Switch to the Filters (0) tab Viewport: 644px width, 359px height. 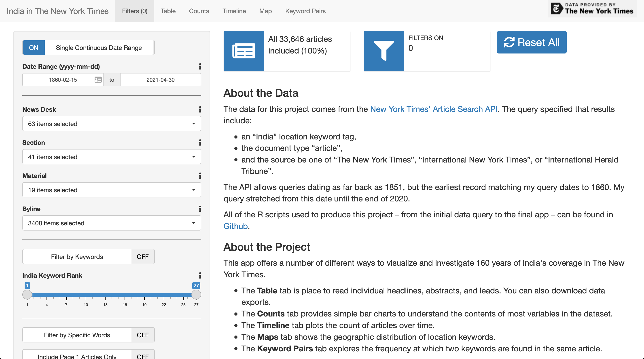click(135, 11)
